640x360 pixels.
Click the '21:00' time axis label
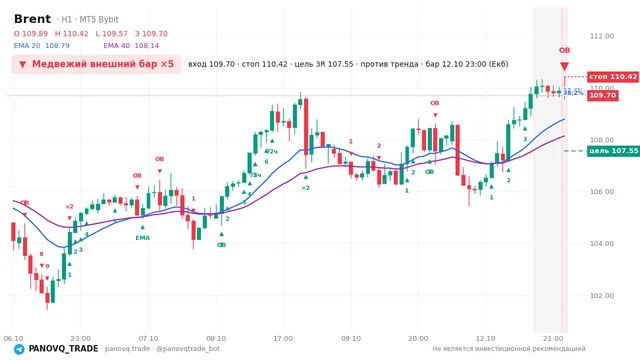[553, 338]
